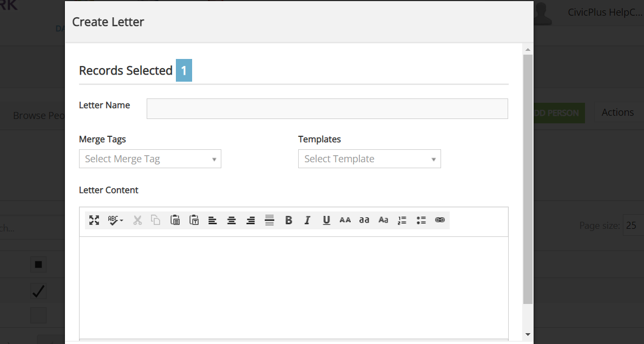Click the dialog scrollbar down arrow
The height and width of the screenshot is (344, 644).
click(x=528, y=335)
